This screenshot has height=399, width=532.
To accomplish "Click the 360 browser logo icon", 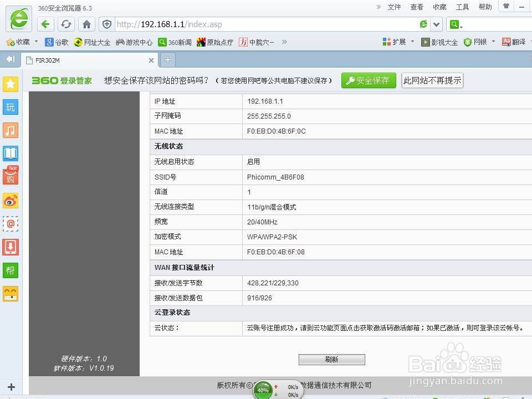I will click(x=19, y=19).
